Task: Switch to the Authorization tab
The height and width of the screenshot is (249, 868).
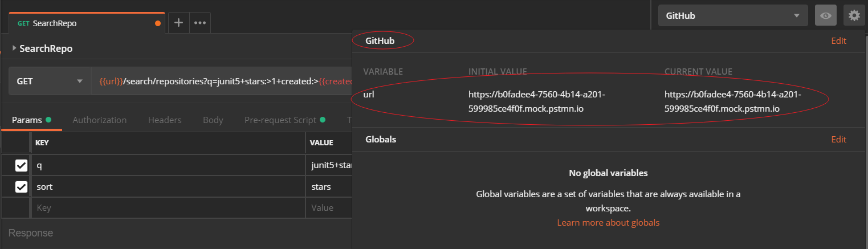Action: (x=100, y=120)
